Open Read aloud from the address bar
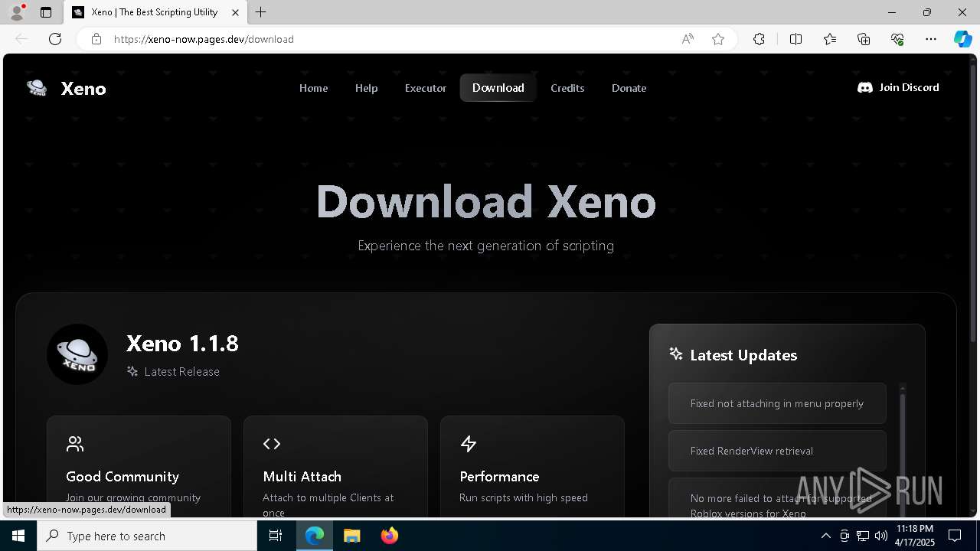 click(x=688, y=39)
